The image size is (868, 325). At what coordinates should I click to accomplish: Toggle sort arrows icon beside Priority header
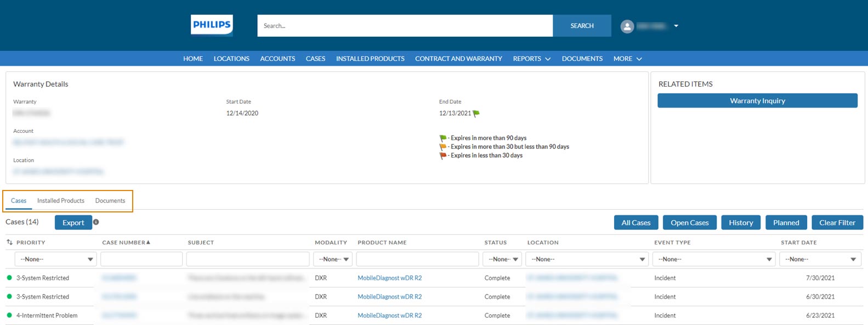[x=9, y=242]
